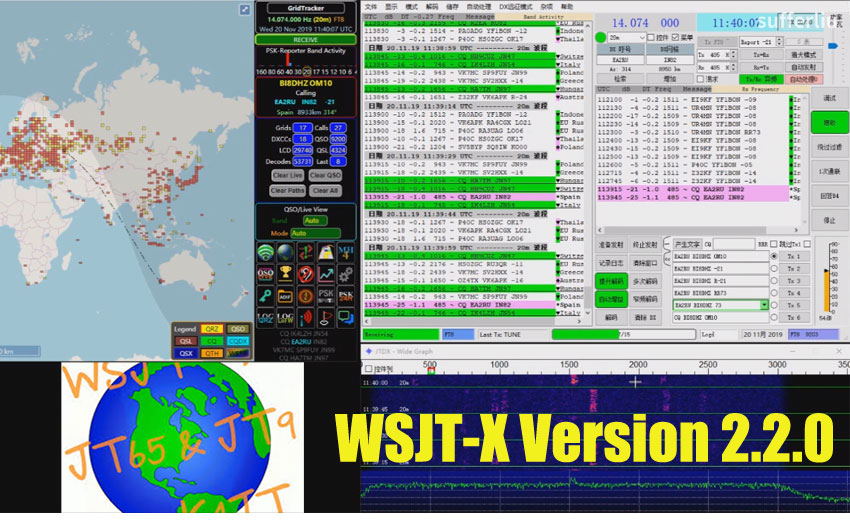
Task: Open the 显示 menu
Action: coord(391,7)
